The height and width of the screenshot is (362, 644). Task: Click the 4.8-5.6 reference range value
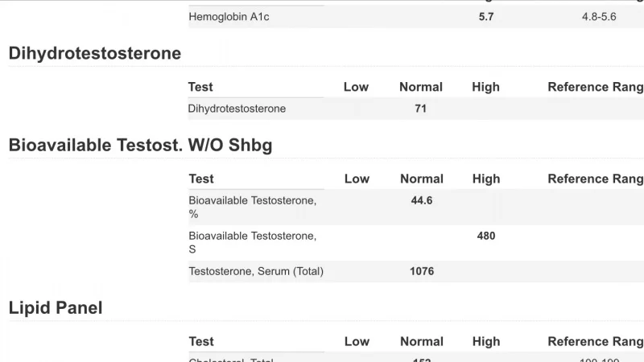pos(599,17)
